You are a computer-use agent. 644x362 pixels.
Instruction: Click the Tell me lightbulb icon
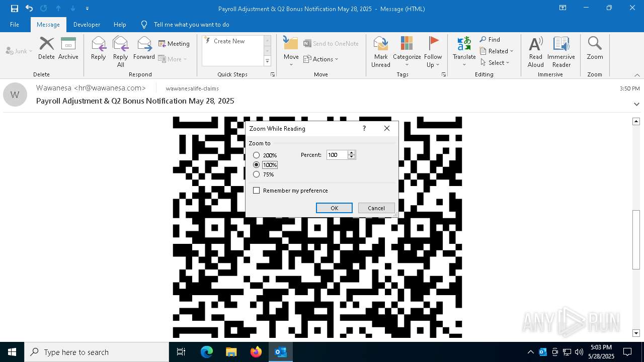point(144,25)
